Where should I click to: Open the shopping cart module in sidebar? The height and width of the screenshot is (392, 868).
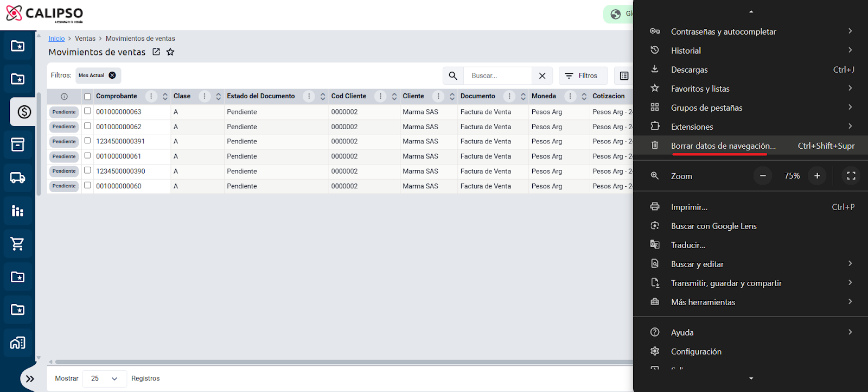pyautogui.click(x=17, y=244)
